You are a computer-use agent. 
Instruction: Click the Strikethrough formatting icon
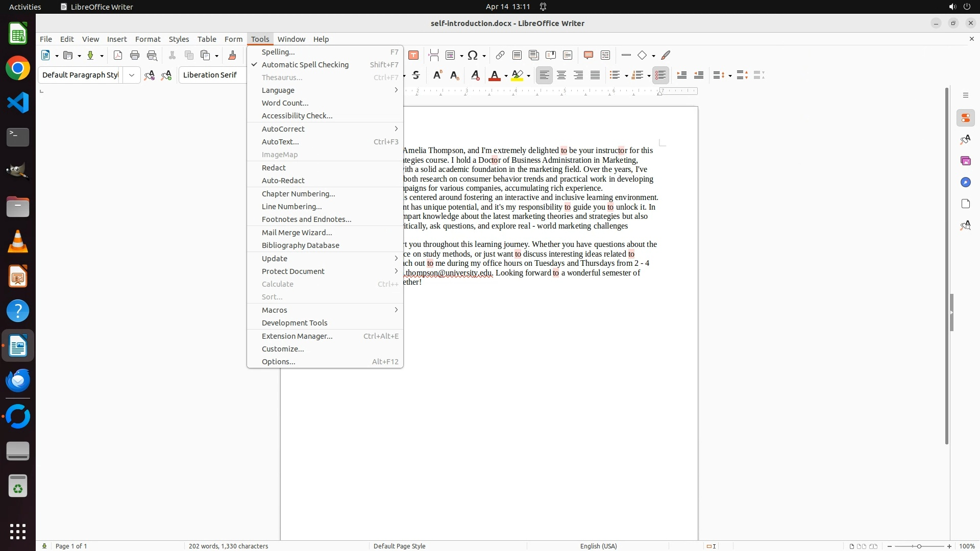pyautogui.click(x=416, y=75)
